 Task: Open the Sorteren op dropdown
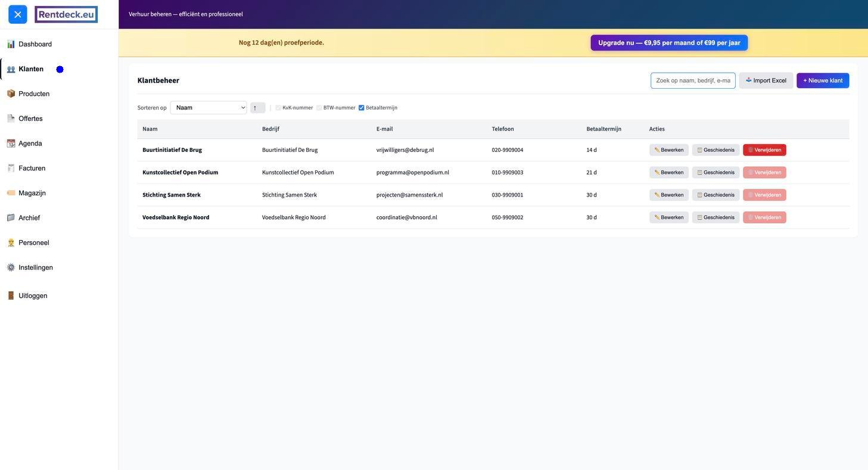pyautogui.click(x=209, y=108)
